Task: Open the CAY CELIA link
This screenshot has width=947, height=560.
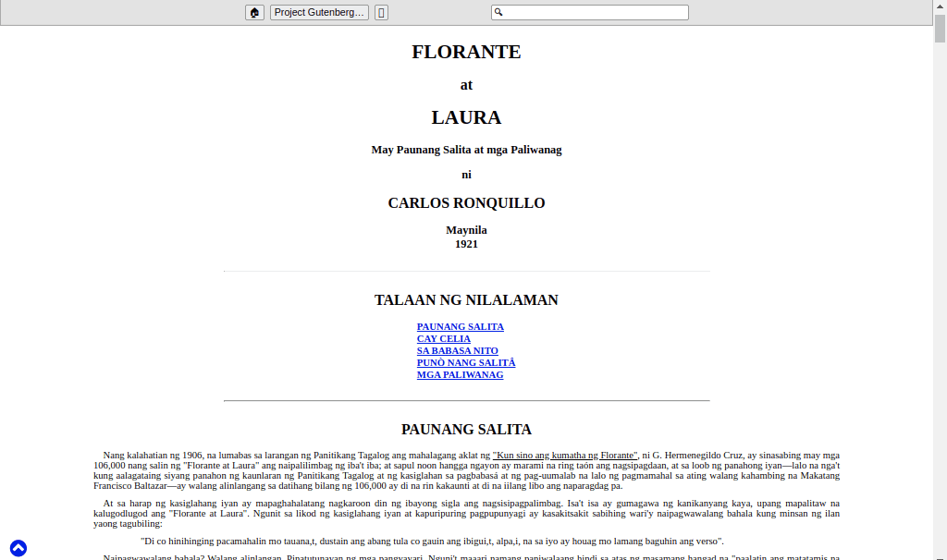Action: [443, 339]
